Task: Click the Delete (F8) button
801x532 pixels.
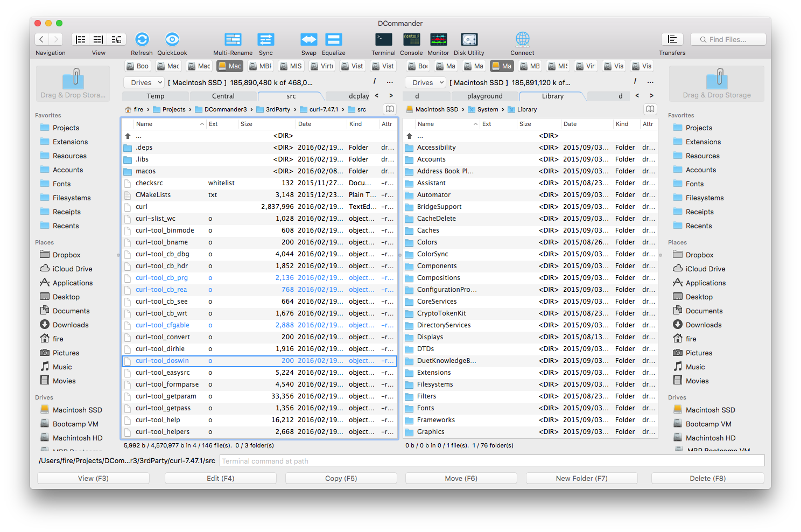Action: [708, 478]
